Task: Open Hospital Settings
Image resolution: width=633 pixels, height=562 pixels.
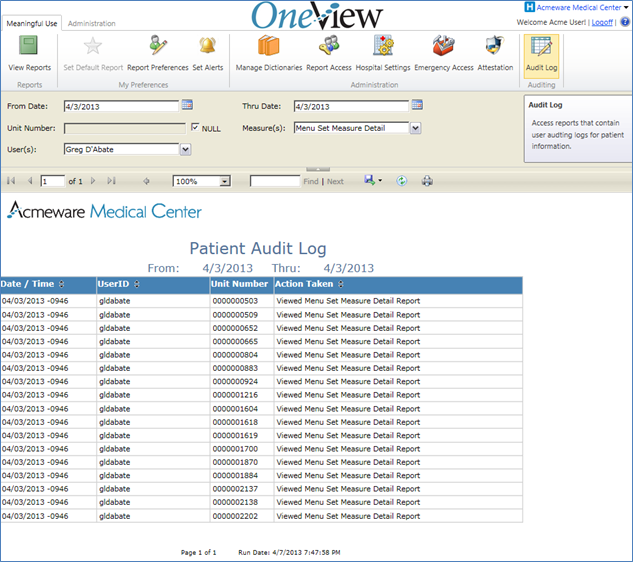Action: (x=383, y=53)
